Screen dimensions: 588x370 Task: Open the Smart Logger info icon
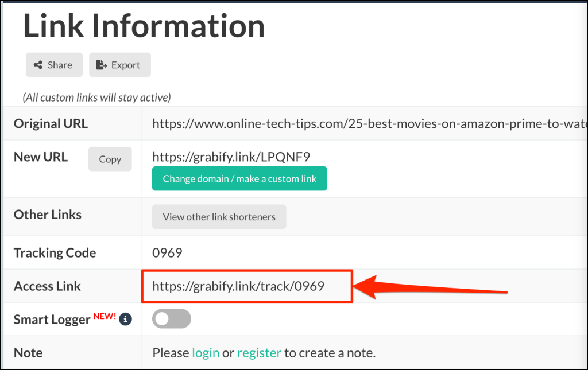(x=125, y=319)
